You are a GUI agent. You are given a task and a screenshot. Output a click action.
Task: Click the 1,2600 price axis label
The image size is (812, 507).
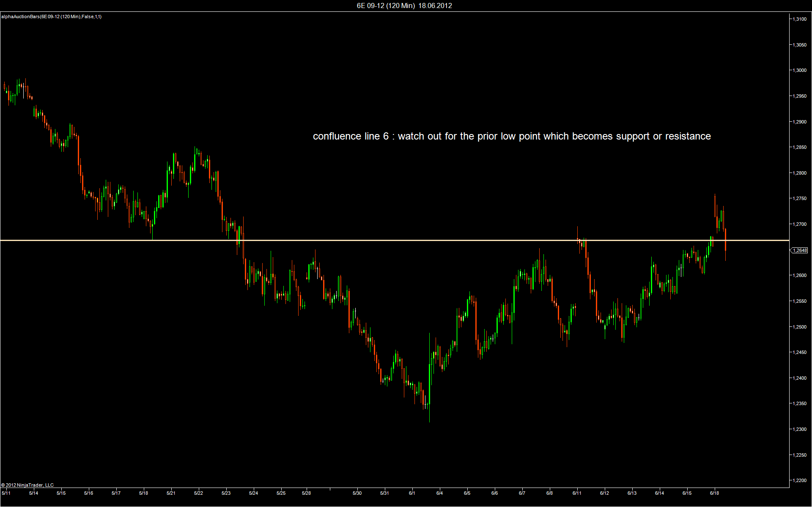[x=799, y=275]
